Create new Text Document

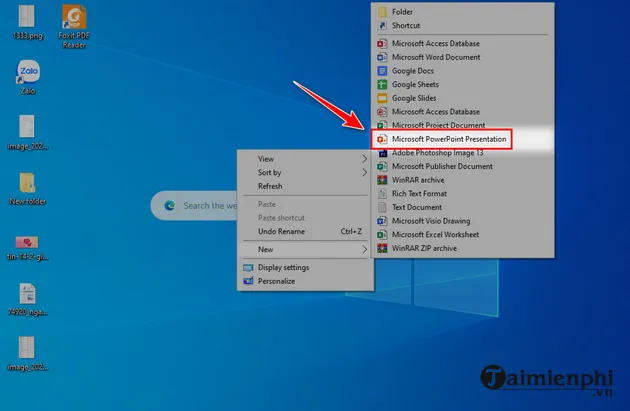(463, 207)
